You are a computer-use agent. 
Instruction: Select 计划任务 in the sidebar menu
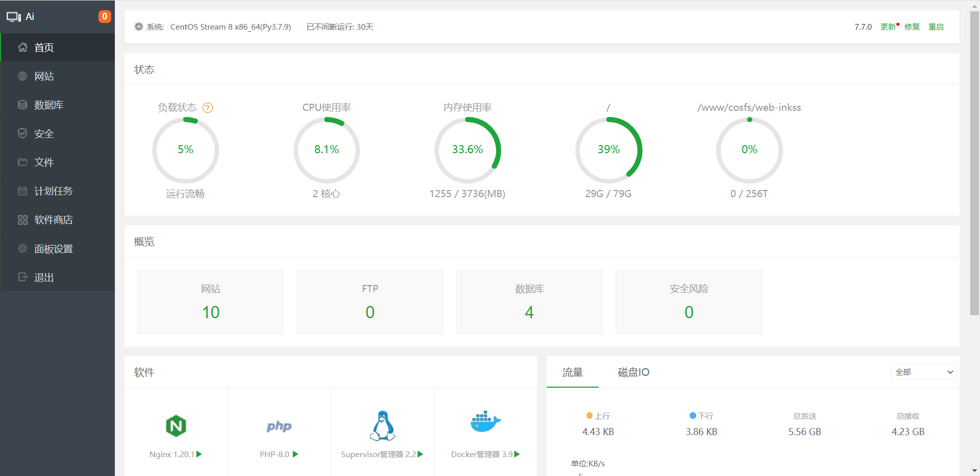coord(58,191)
